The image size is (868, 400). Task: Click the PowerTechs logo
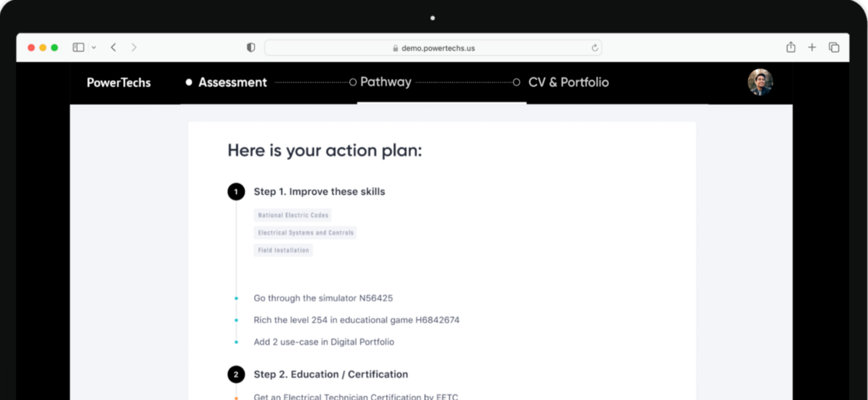118,82
